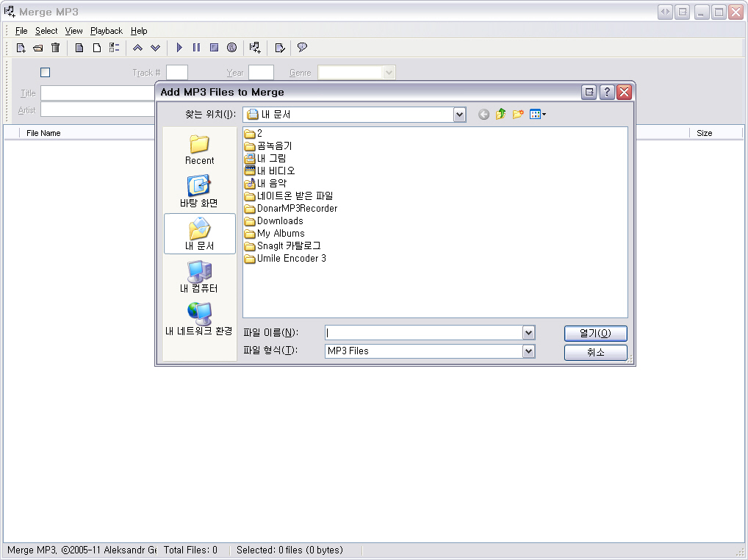Click the Year input field
The width and height of the screenshot is (748, 560).
(x=262, y=73)
